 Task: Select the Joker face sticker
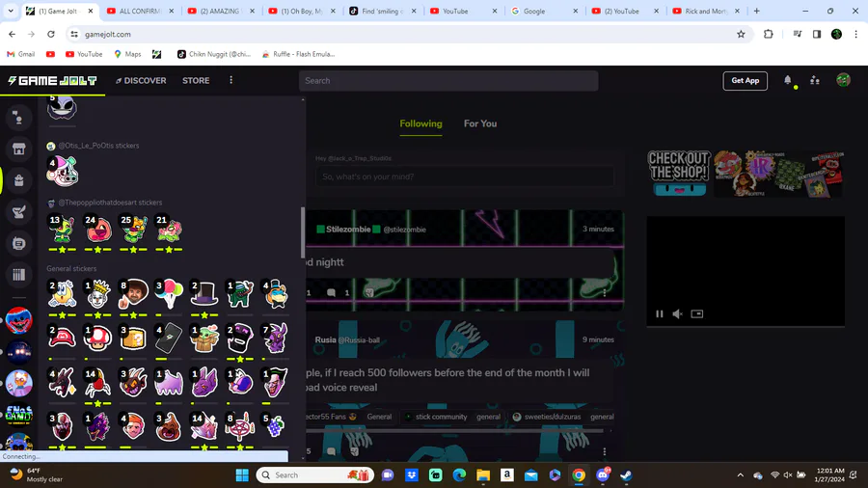tap(275, 382)
